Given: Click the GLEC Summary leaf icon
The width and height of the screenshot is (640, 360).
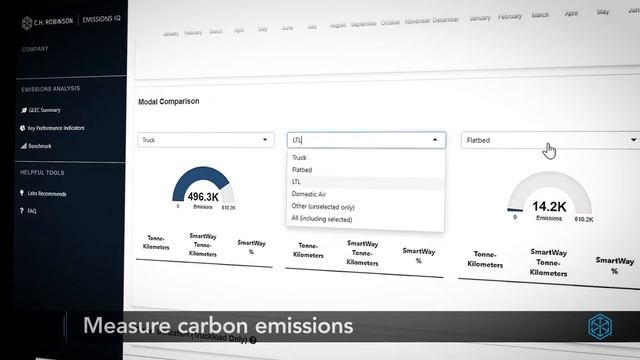Looking at the screenshot, I should (24, 110).
